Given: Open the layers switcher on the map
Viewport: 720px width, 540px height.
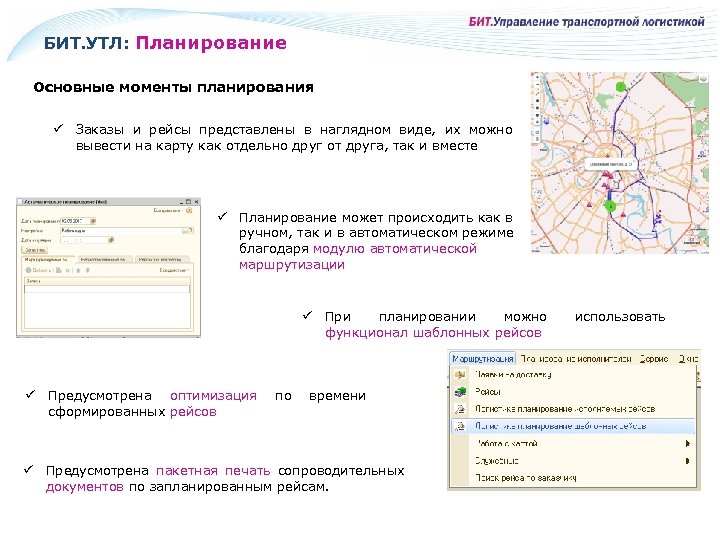Looking at the screenshot, I should click(x=703, y=79).
